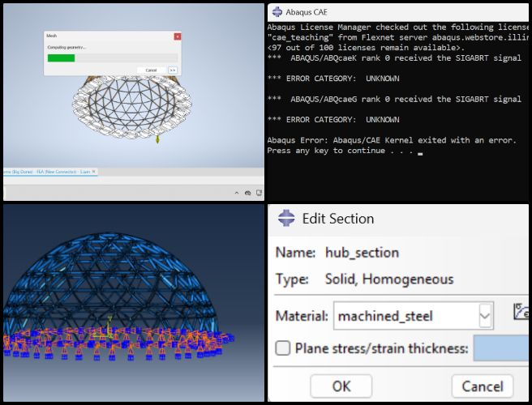Click the 'Mesh' dialog title text
Viewport: 532px width, 405px height.
[x=52, y=36]
